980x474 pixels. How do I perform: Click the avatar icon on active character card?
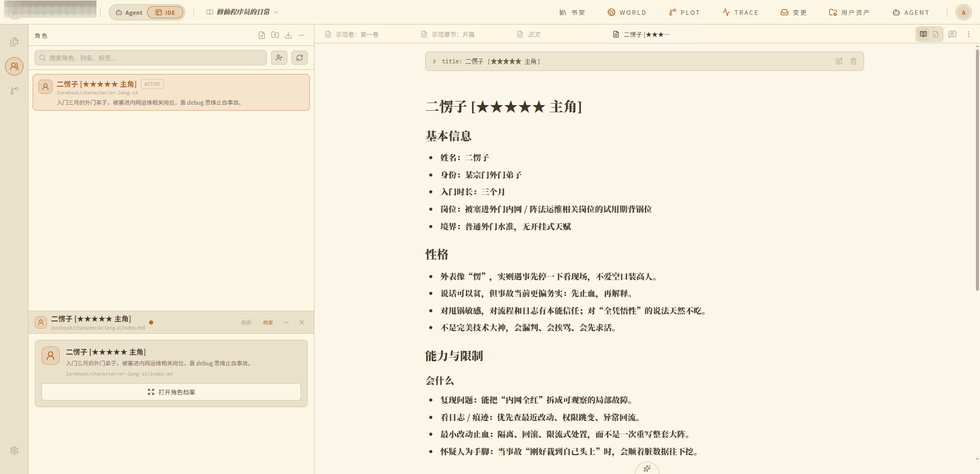coord(45,87)
